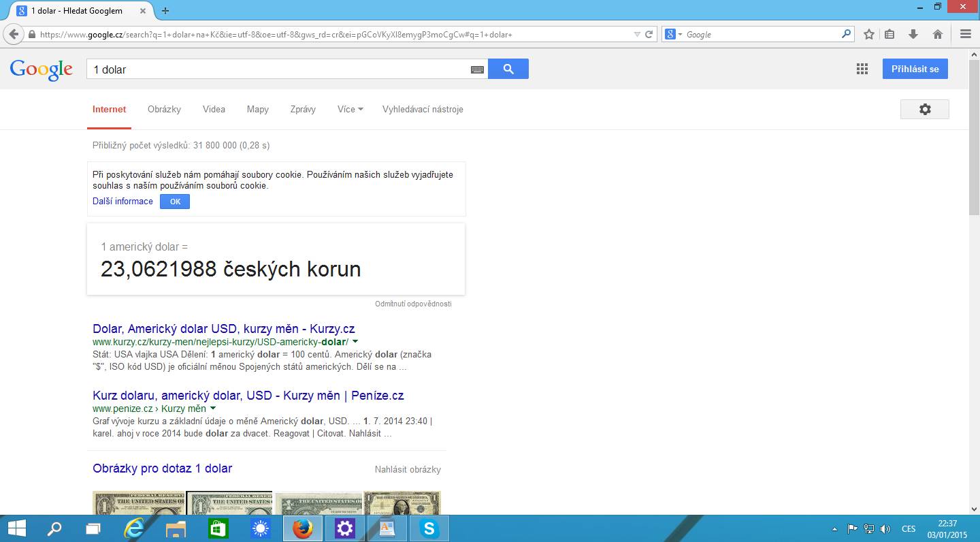Image resolution: width=980 pixels, height=542 pixels.
Task: Click the Firefox taskbar icon
Action: (x=302, y=528)
